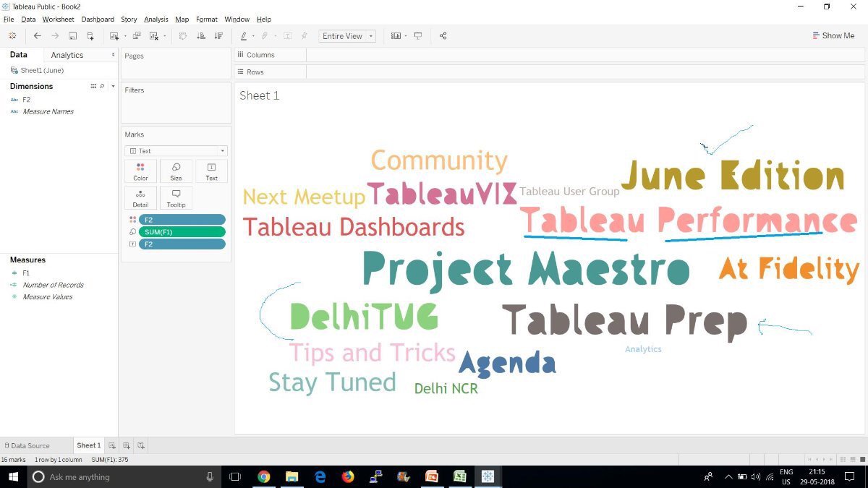Click the New Worksheet tab icon

(111, 445)
